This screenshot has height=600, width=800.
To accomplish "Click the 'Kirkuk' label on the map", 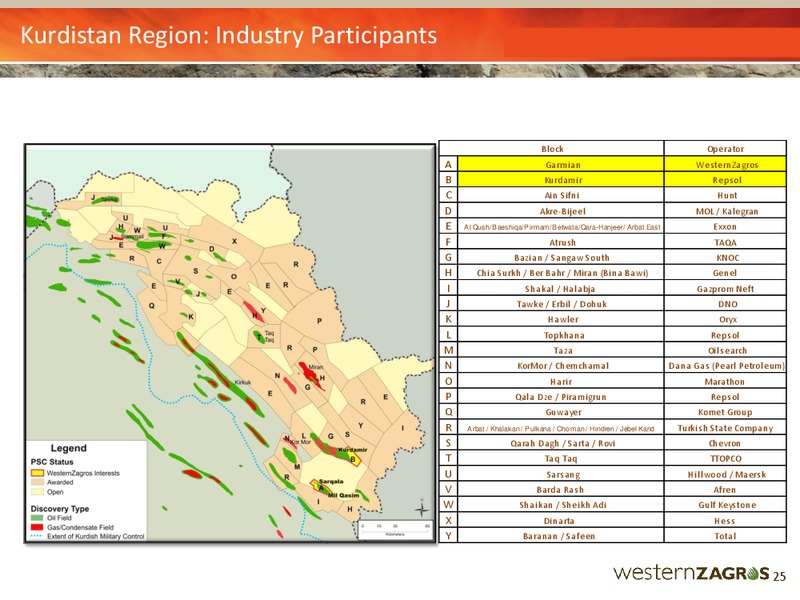I will pyautogui.click(x=243, y=382).
